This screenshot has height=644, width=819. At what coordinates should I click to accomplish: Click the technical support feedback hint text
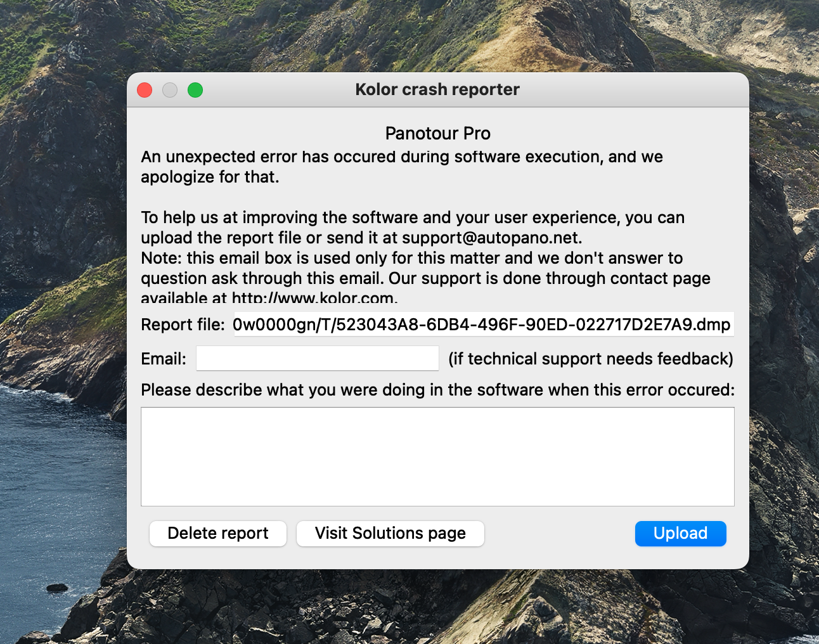tap(590, 359)
